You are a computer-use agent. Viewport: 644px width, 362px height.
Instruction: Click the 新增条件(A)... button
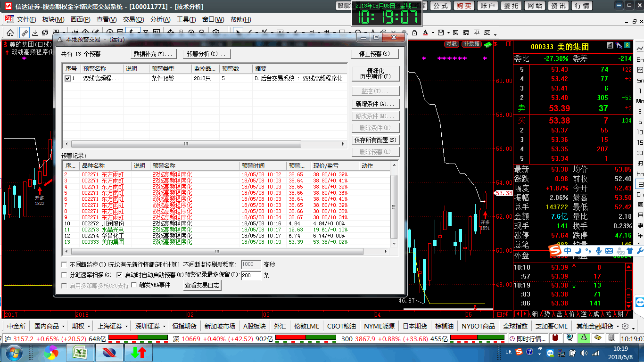click(x=375, y=104)
